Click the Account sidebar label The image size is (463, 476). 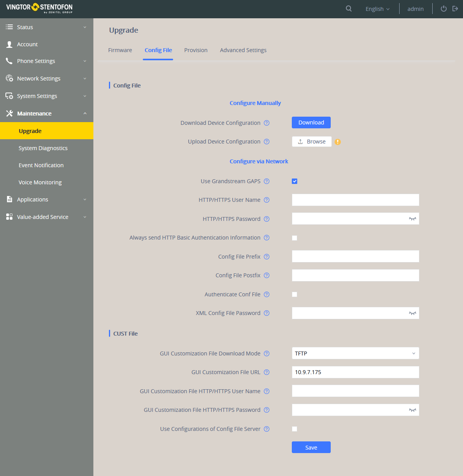tap(27, 44)
